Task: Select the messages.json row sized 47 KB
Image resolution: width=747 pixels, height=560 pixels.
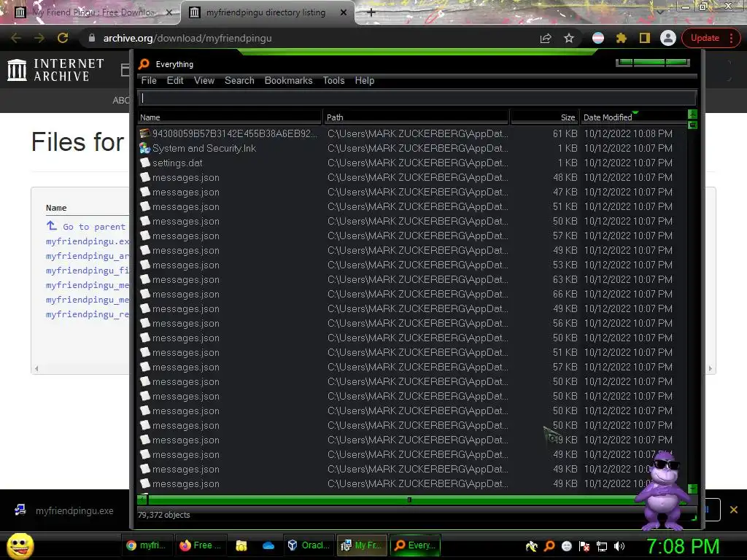Action: [x=412, y=192]
